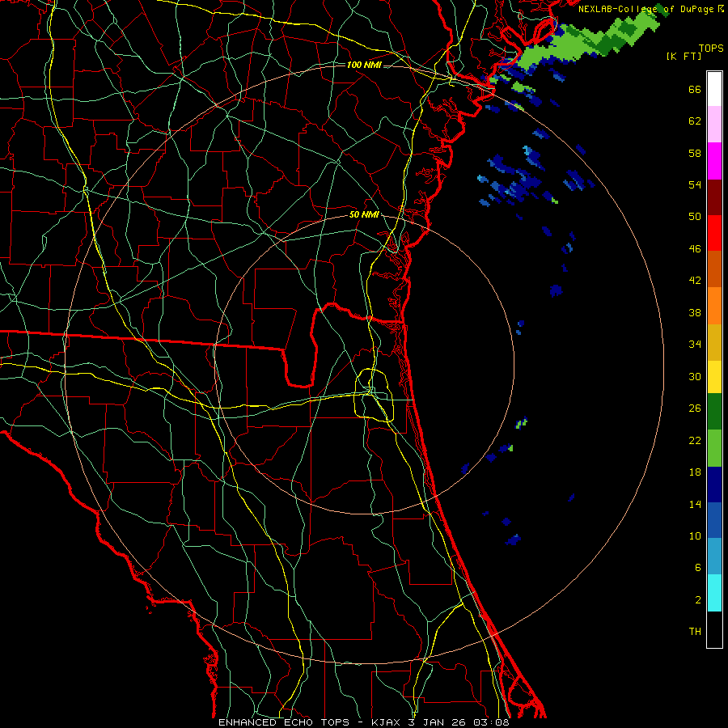The image size is (728, 728).
Task: Click the medium blue legend swatch
Action: (714, 520)
